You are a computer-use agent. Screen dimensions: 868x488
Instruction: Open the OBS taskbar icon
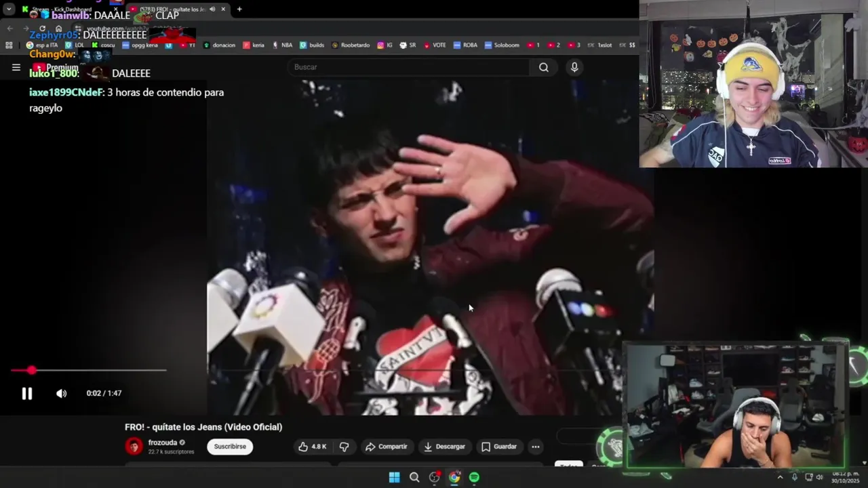(x=434, y=477)
